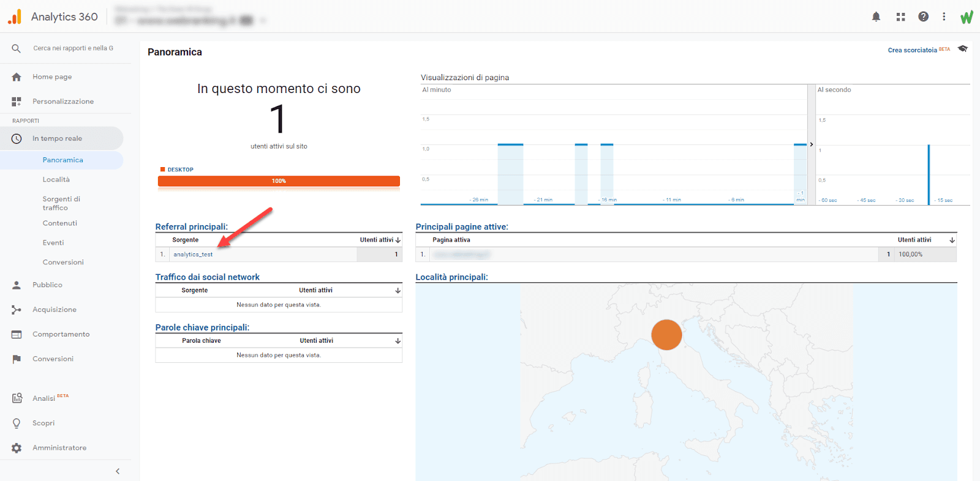
Task: Click the graduation cap icon
Action: coord(963,49)
